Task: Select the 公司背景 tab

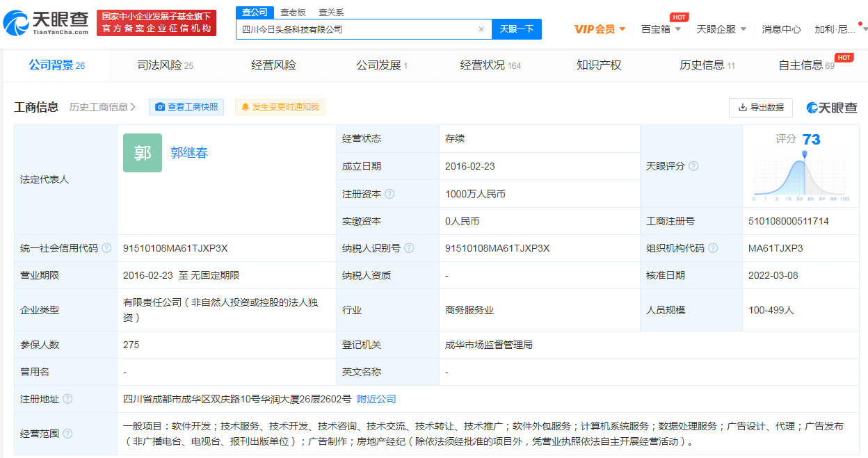Action: pyautogui.click(x=57, y=65)
